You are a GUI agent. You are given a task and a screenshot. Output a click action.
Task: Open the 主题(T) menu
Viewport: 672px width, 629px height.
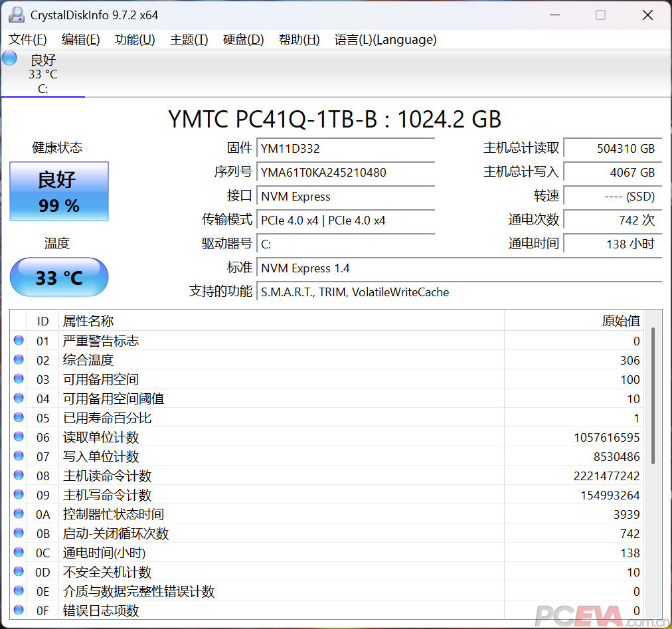pos(189,40)
